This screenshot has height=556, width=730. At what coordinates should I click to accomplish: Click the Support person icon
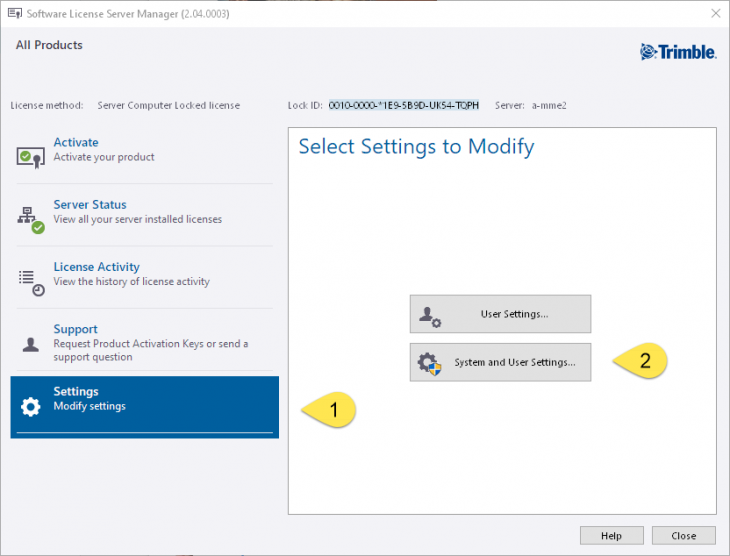[31, 345]
